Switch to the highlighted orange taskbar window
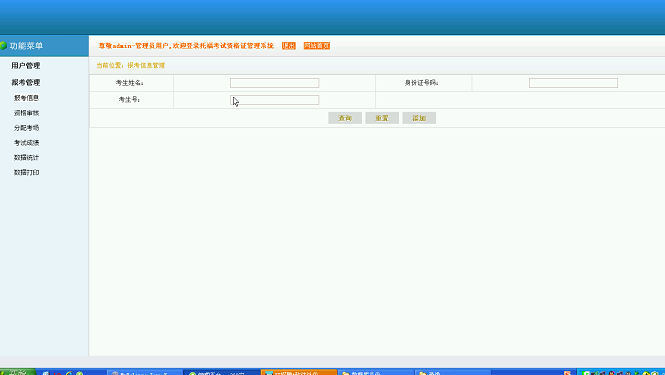Image resolution: width=665 pixels, height=375 pixels. (299, 372)
